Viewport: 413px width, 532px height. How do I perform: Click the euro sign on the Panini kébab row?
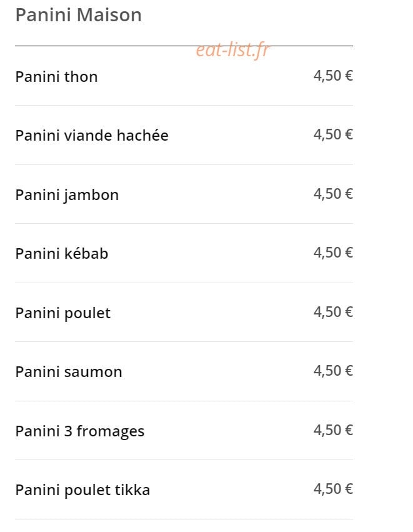[349, 253]
